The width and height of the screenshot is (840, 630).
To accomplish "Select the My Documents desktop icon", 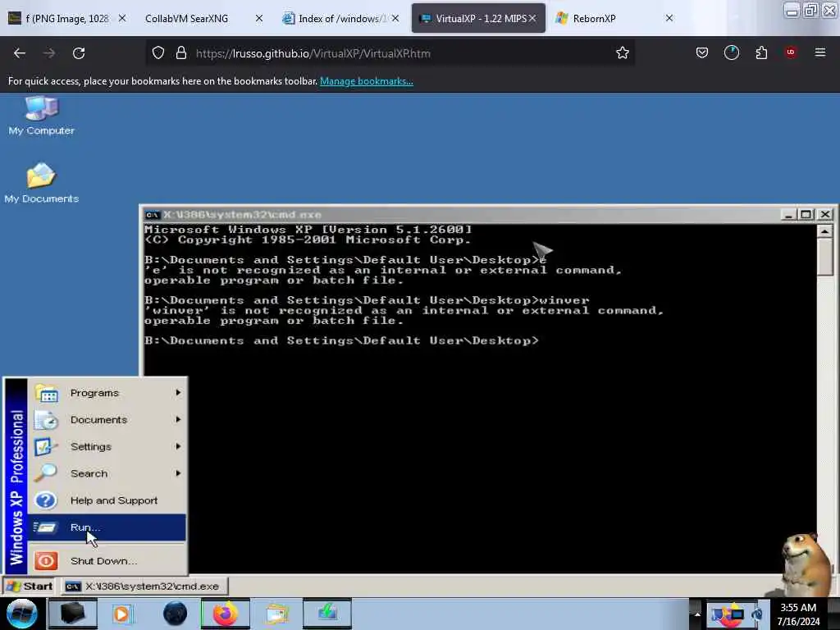I will (x=41, y=183).
